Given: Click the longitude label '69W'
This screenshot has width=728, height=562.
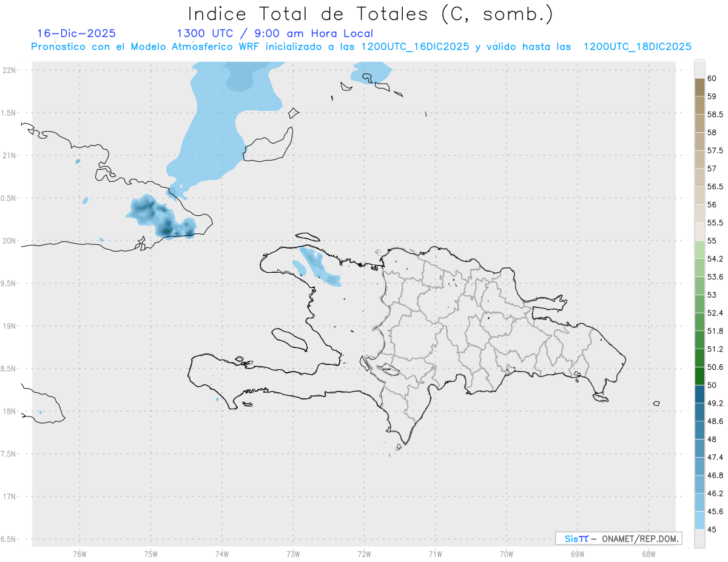Looking at the screenshot, I should (x=578, y=554).
